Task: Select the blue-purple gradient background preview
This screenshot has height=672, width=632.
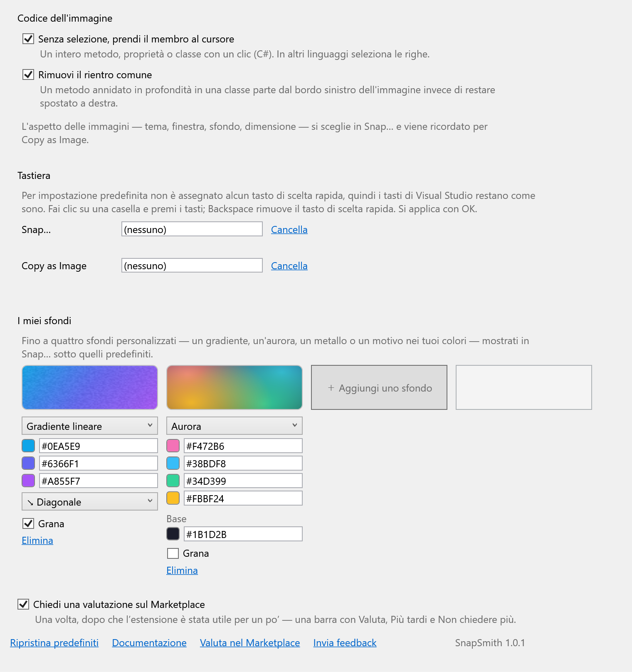Action: pyautogui.click(x=90, y=388)
